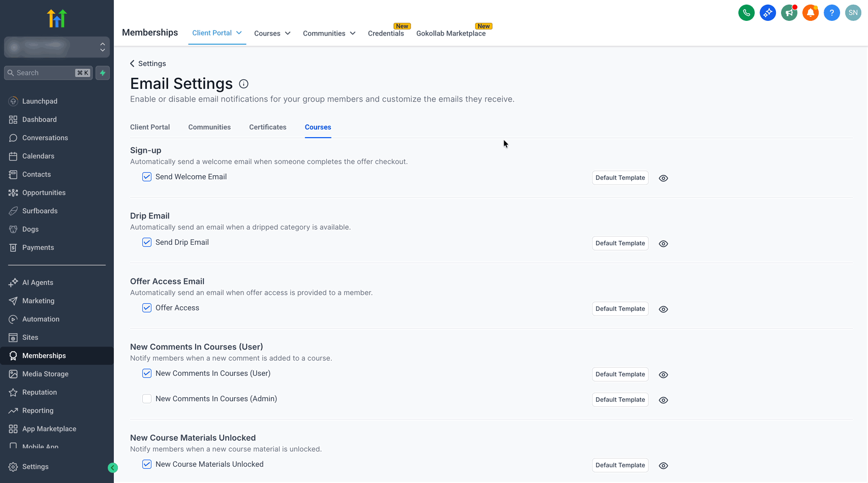Enable New Comments In Courses (Admin)
This screenshot has height=483, width=868.
coord(147,399)
